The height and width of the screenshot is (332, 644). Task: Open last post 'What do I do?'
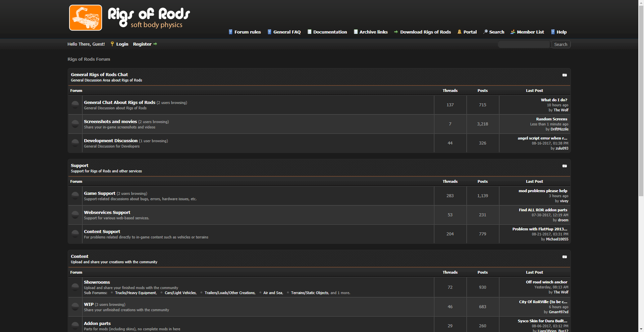coord(554,100)
